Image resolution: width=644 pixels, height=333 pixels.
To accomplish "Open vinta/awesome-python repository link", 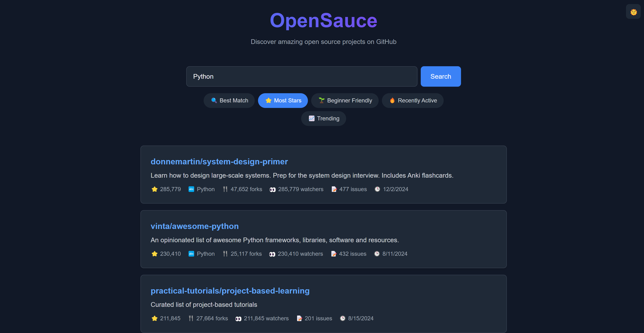I will [194, 226].
